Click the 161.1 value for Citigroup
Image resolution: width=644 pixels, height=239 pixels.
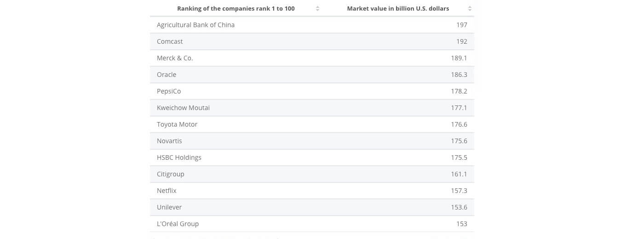pos(459,174)
